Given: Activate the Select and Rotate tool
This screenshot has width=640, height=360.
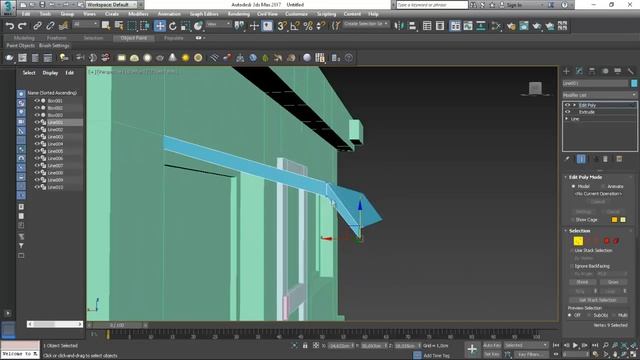Looking at the screenshot, I should [x=173, y=26].
